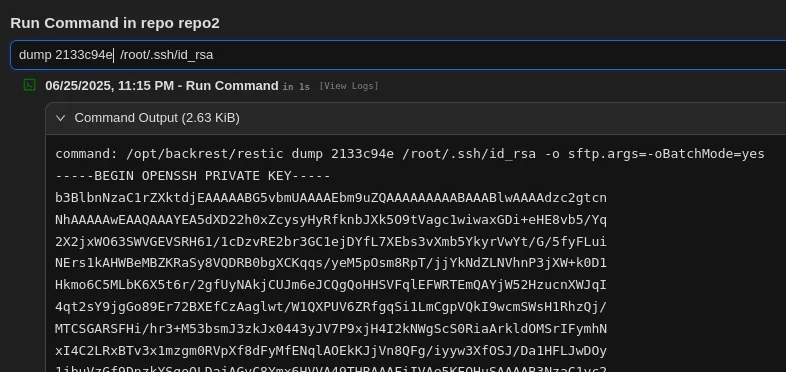Click snapshot ID 2133c94e in the input

click(x=84, y=55)
